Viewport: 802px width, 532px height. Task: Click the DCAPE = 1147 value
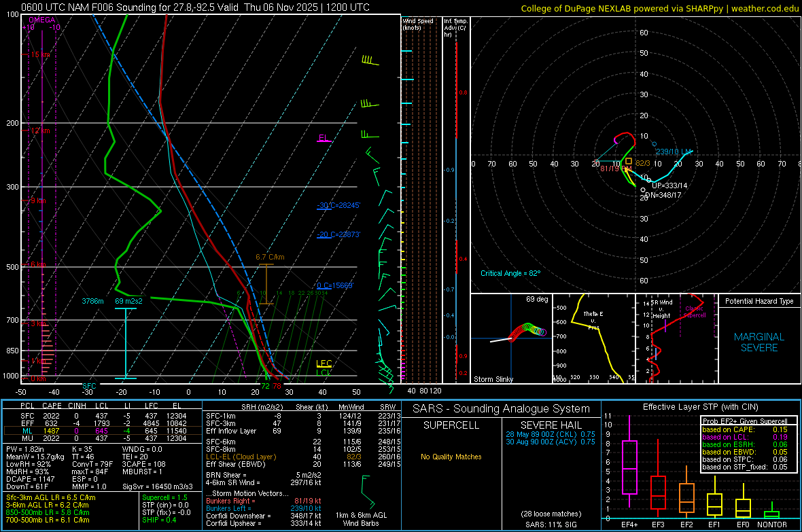(x=30, y=479)
